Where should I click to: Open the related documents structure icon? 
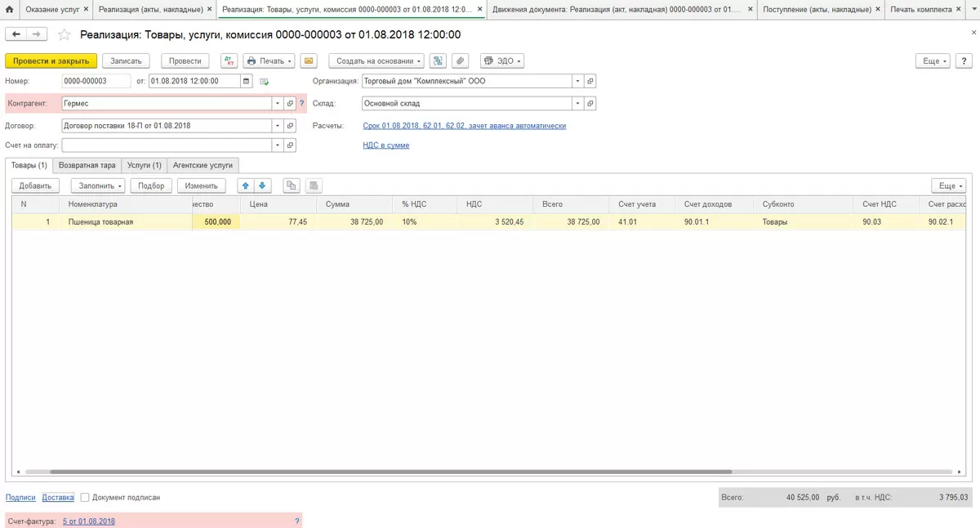439,61
